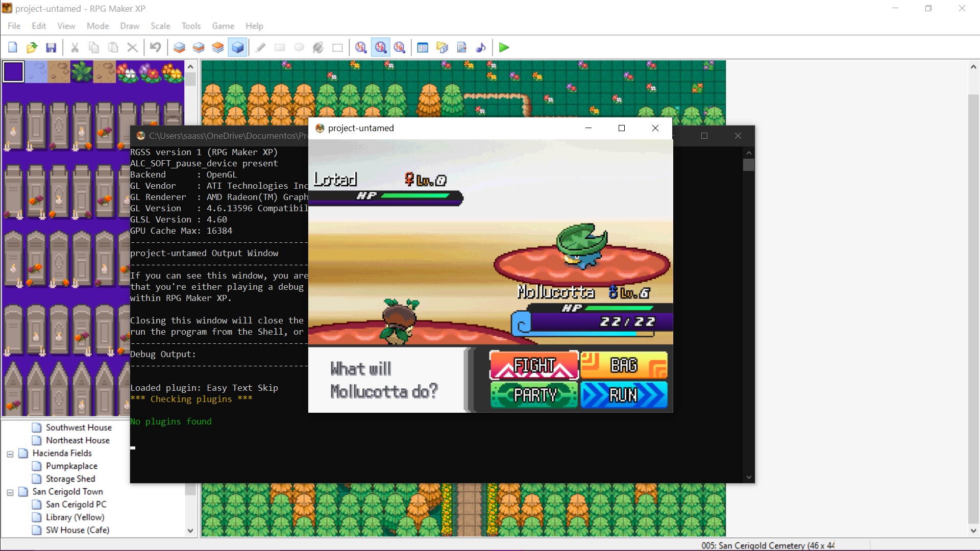Open the Tools menu
This screenshot has height=551, width=980.
[x=191, y=26]
